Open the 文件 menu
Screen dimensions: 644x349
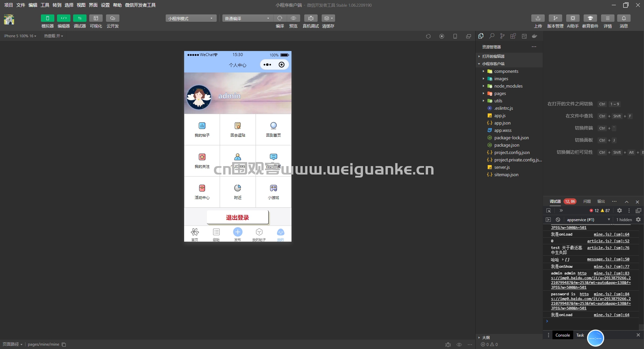(x=20, y=5)
